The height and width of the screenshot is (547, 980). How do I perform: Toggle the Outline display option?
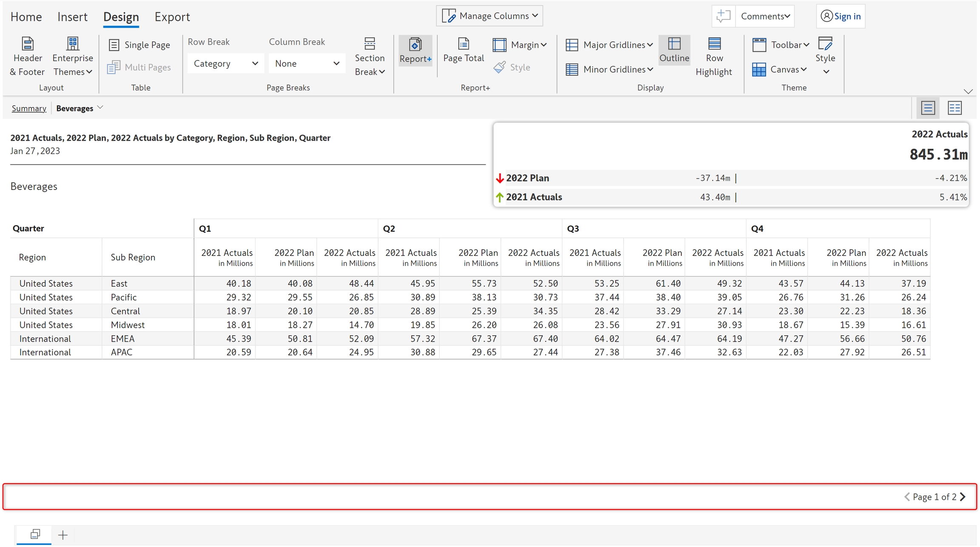click(674, 51)
